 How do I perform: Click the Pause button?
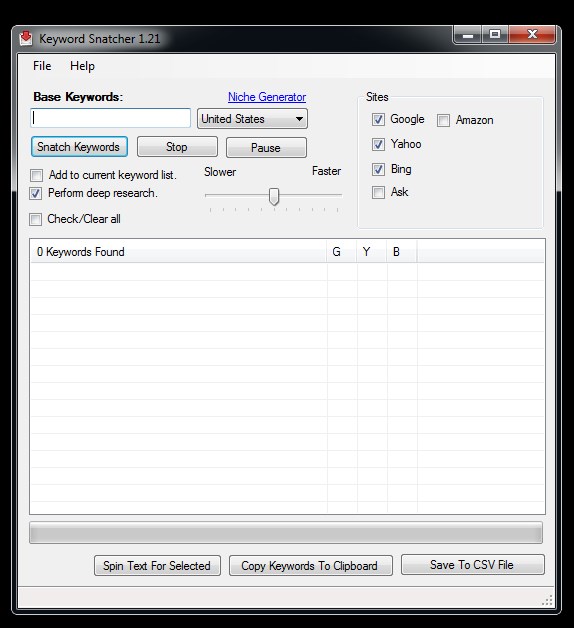point(266,147)
